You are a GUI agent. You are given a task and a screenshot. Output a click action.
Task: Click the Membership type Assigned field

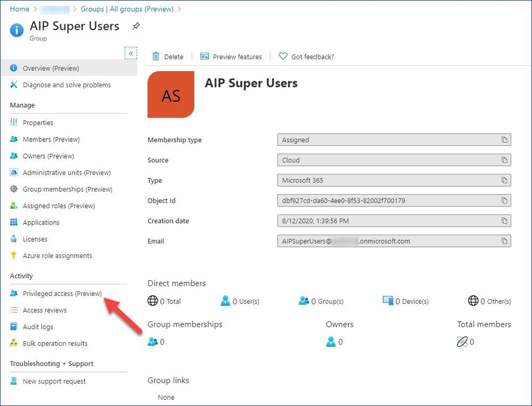(x=394, y=139)
